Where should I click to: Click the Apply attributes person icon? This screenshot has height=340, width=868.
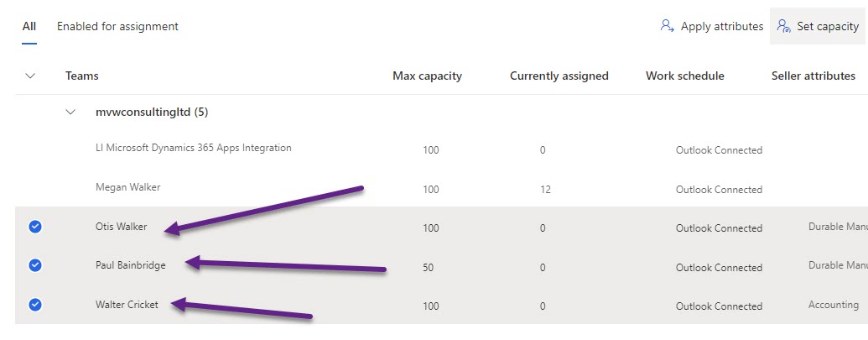click(x=668, y=26)
